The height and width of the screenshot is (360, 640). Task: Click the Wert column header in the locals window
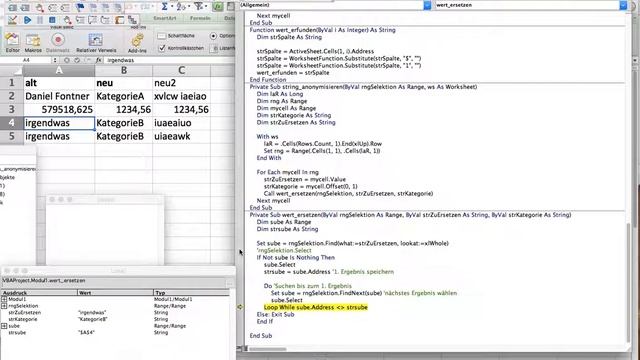point(116,293)
